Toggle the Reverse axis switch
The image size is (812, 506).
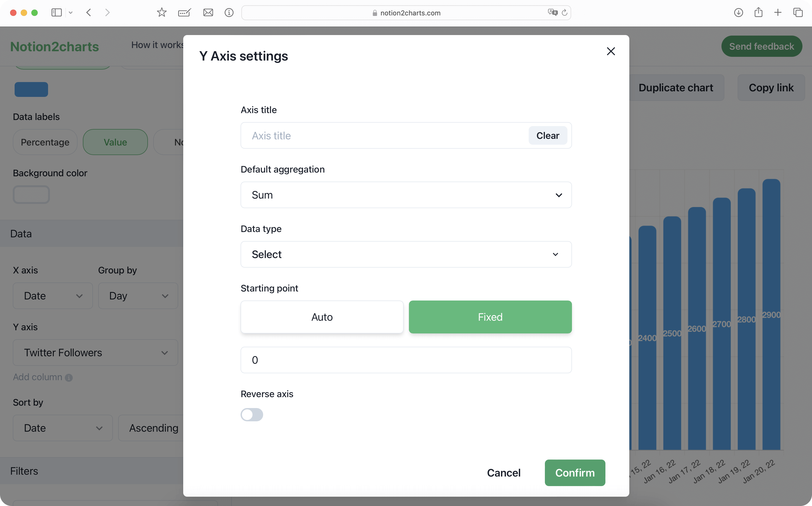(252, 415)
